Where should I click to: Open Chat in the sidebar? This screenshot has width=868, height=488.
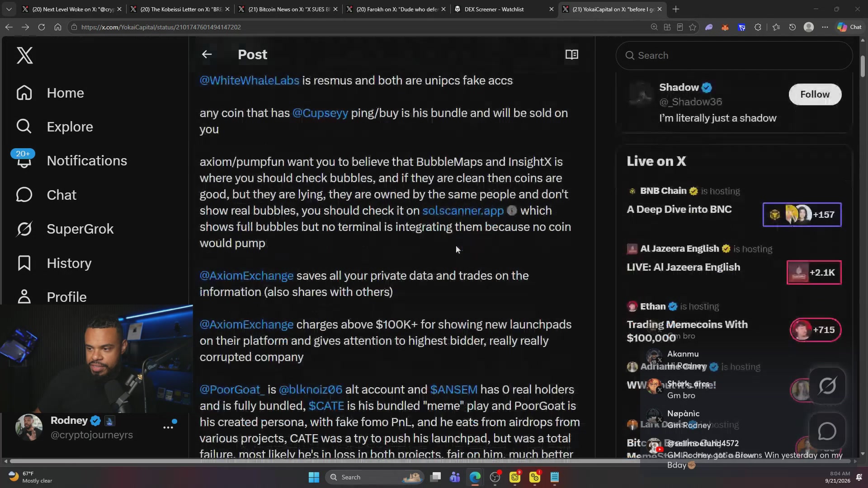tap(46, 195)
